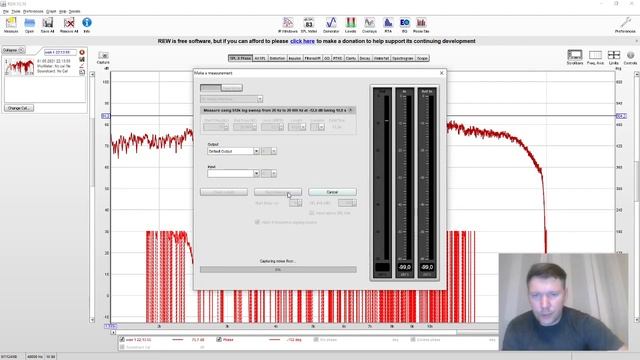Switch to the Waterfall tab
Screen dimensions: 640x360
click(381, 58)
